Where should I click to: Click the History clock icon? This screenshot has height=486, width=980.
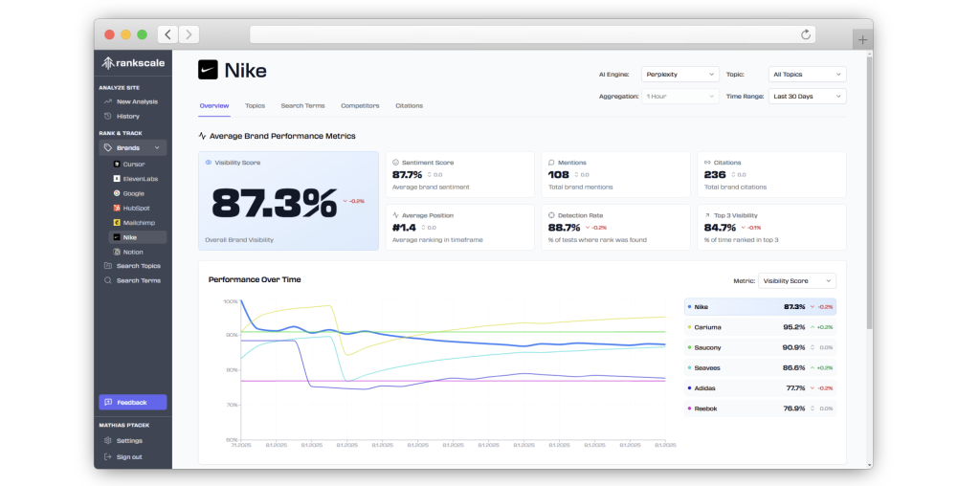click(107, 116)
